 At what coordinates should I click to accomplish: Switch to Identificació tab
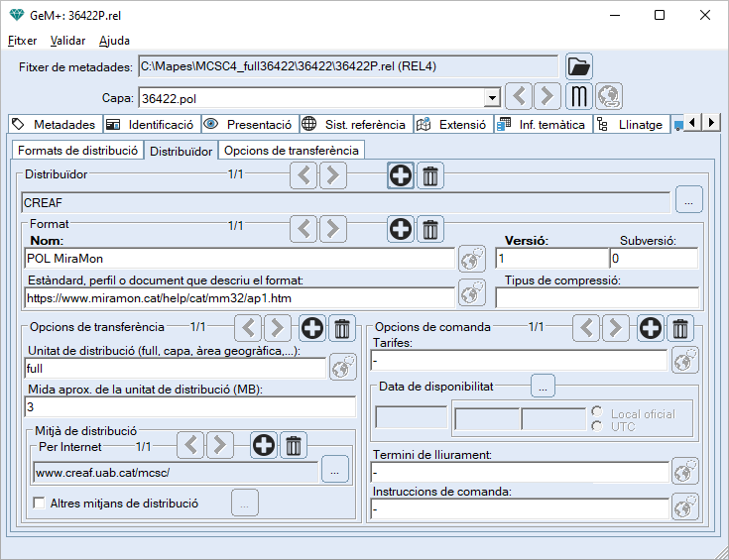click(152, 124)
